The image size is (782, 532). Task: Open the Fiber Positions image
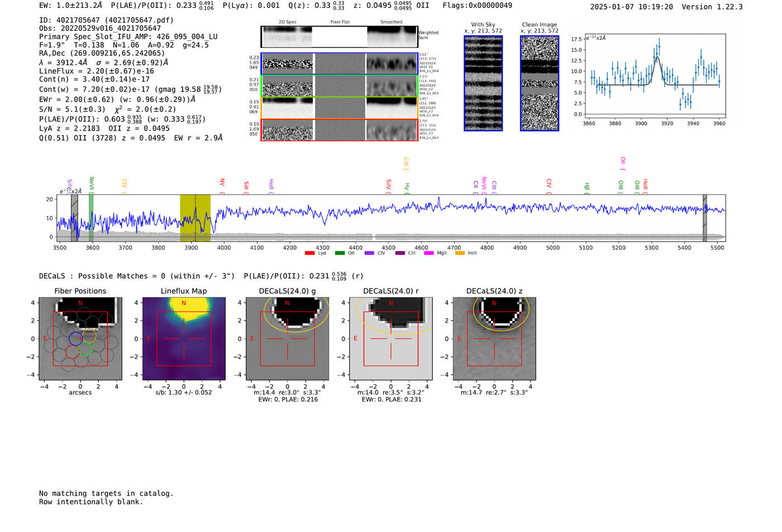(x=80, y=339)
